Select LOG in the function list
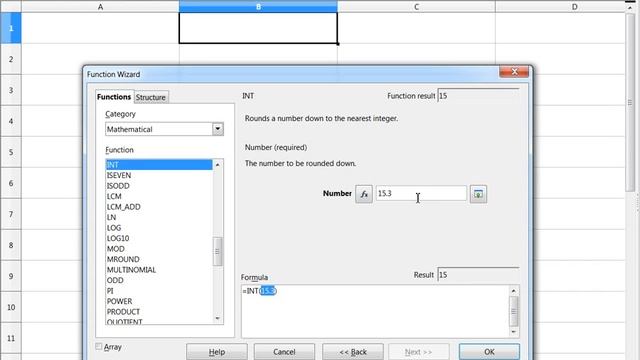This screenshot has height=360, width=640. 159,228
